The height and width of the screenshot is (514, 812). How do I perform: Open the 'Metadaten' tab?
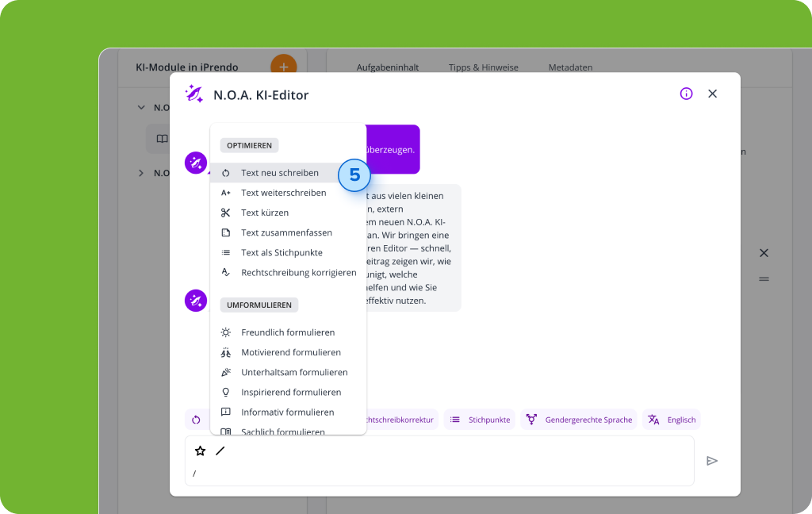click(x=570, y=67)
